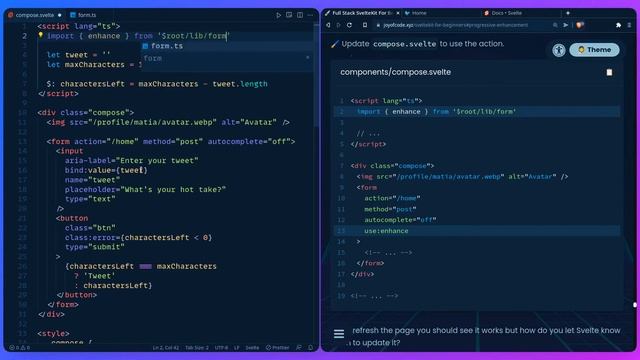This screenshot has height=360, width=640.
Task: Open the editor's more actions ellipsis
Action: pyautogui.click(x=310, y=15)
